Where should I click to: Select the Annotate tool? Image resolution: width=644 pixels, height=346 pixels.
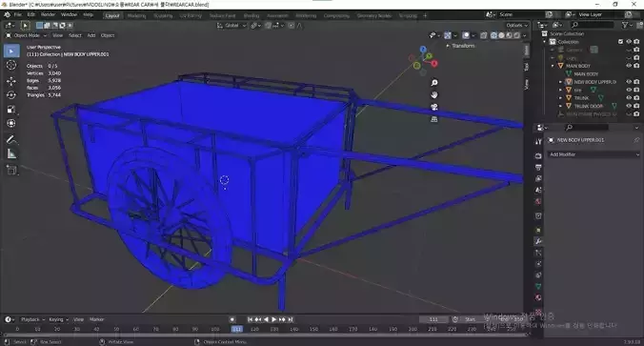pyautogui.click(x=11, y=140)
